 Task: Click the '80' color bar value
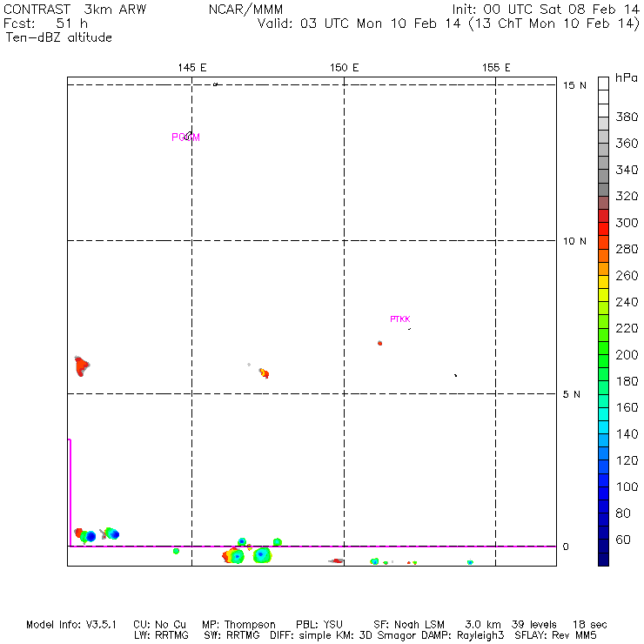click(x=623, y=513)
